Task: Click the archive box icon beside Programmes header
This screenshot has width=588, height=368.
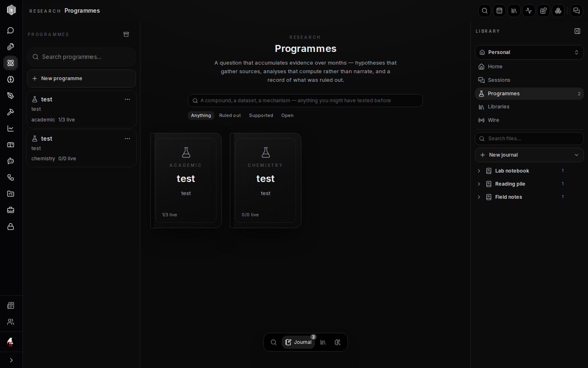Action: [126, 34]
